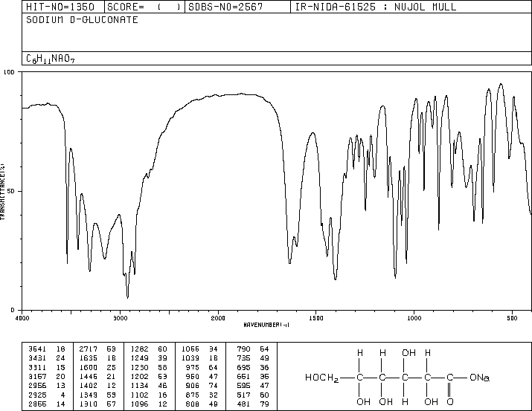Click the WAVENUMBER axis title
This screenshot has width=532, height=411.
266,325
